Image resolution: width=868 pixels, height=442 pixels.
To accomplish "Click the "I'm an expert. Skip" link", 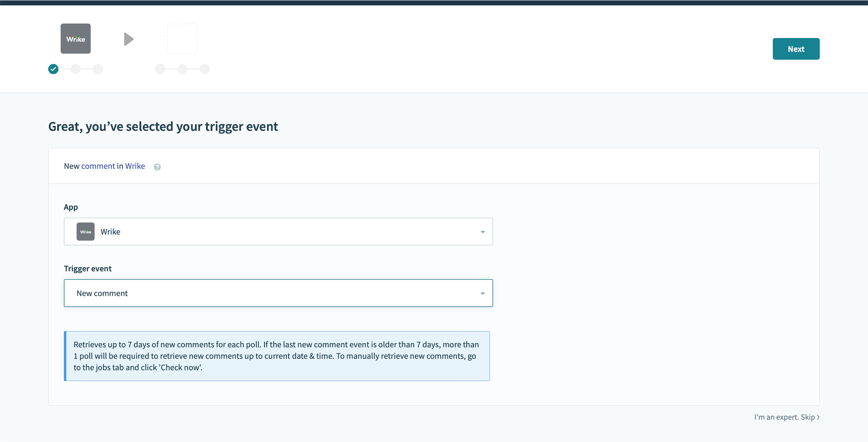I will pyautogui.click(x=786, y=417).
